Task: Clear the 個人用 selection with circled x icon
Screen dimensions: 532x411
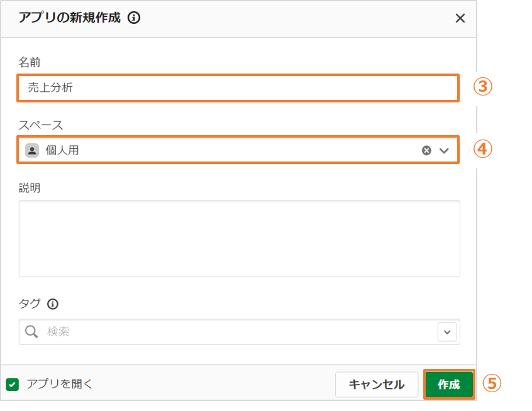Action: 426,150
